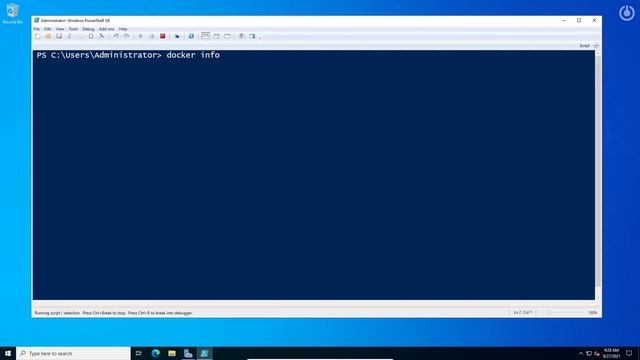Screen dimensions: 640x360
Task: Click the network tray icon
Action: click(589, 353)
